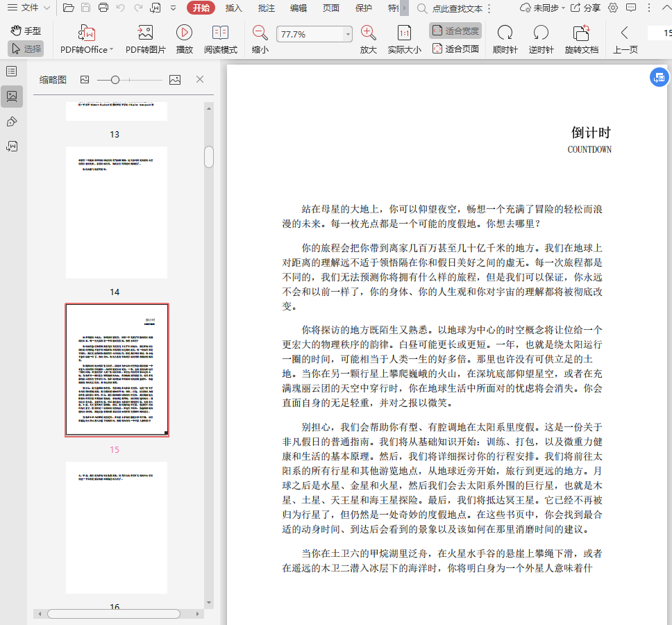Open the thumbnails sidebar icon
Image resolution: width=672 pixels, height=625 pixels.
[12, 97]
